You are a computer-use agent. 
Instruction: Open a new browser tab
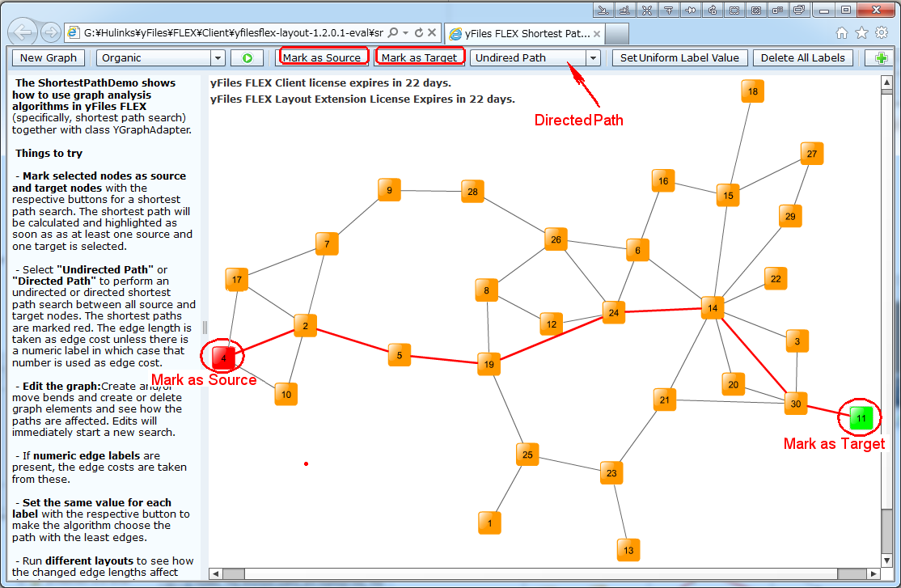pos(617,34)
